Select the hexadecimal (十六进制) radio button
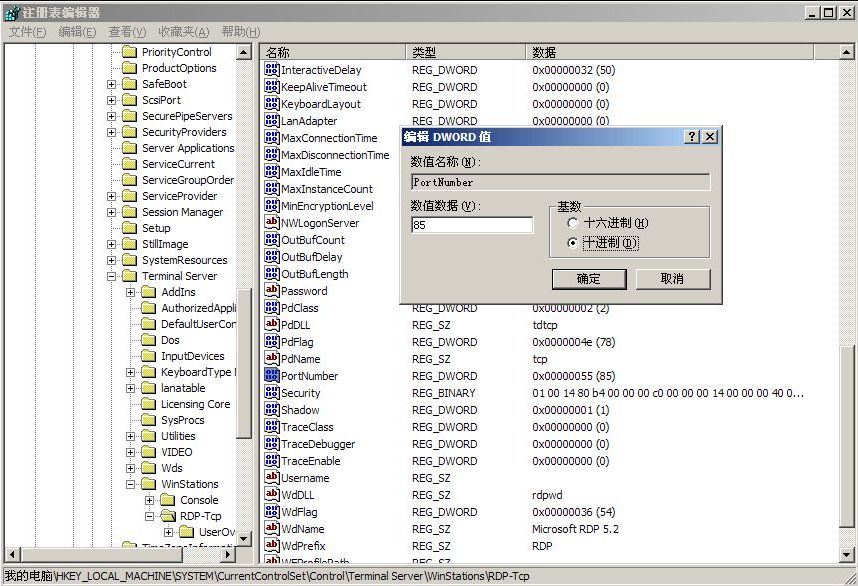Image resolution: width=858 pixels, height=586 pixels. pos(572,223)
